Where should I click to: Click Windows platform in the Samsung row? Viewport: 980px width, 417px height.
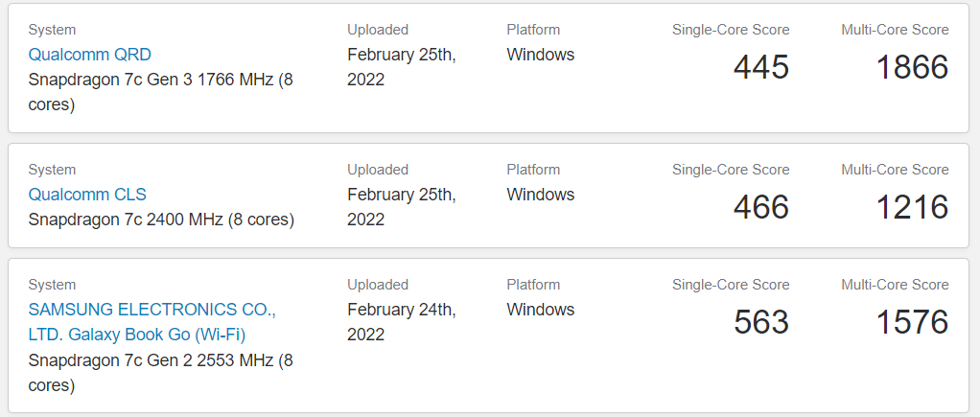tap(540, 310)
